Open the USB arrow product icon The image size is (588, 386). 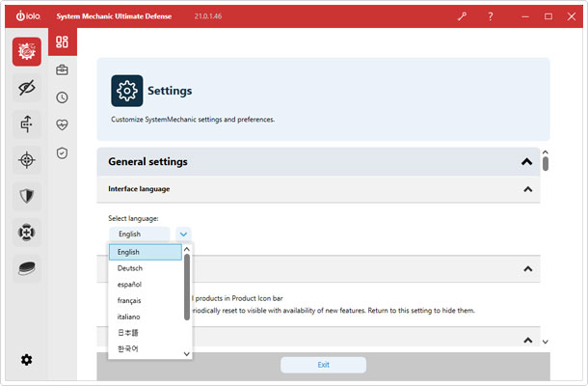coord(27,124)
